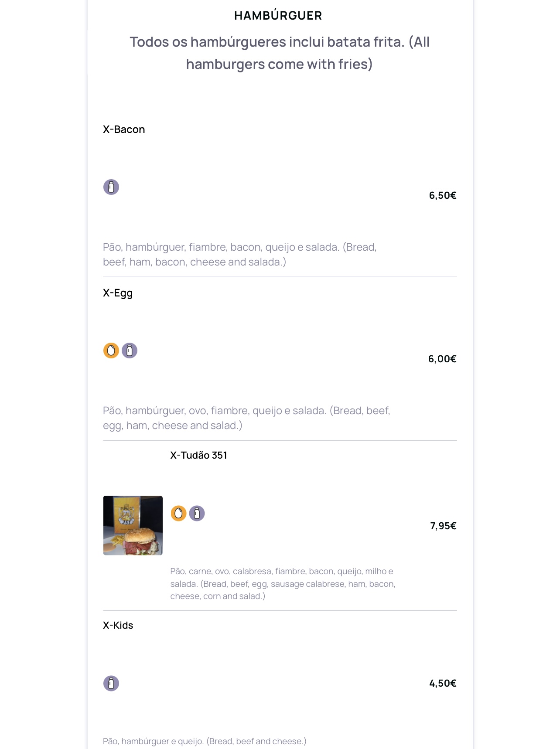Click the X-Bacon ingredients description text

[239, 255]
